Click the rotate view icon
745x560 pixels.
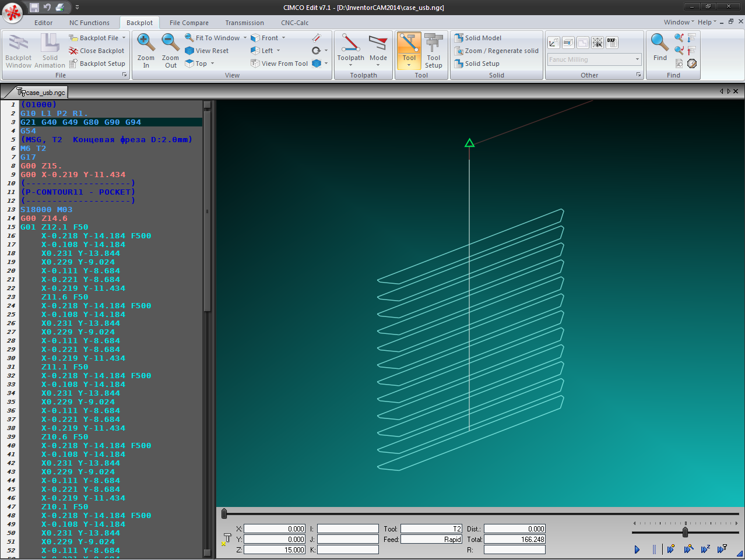point(316,51)
